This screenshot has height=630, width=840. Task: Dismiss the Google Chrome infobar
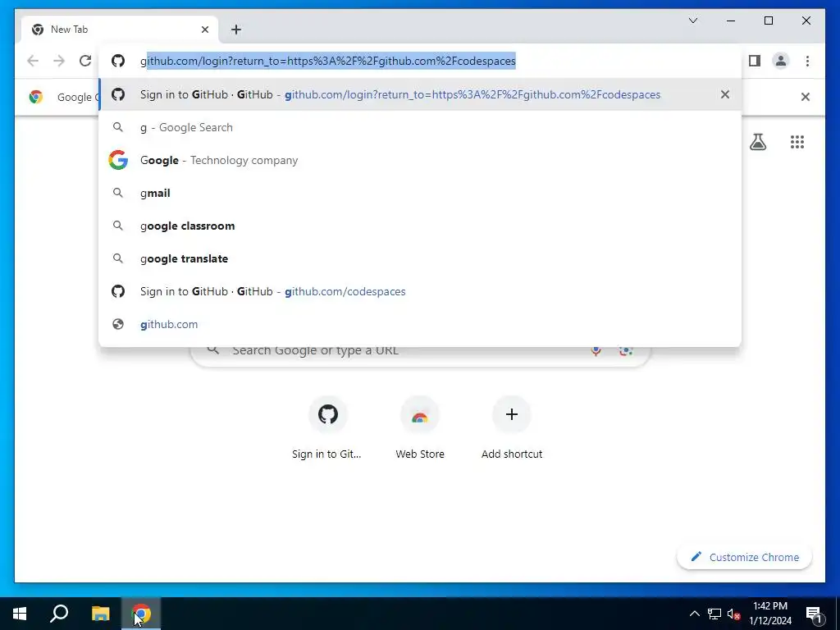coord(806,97)
